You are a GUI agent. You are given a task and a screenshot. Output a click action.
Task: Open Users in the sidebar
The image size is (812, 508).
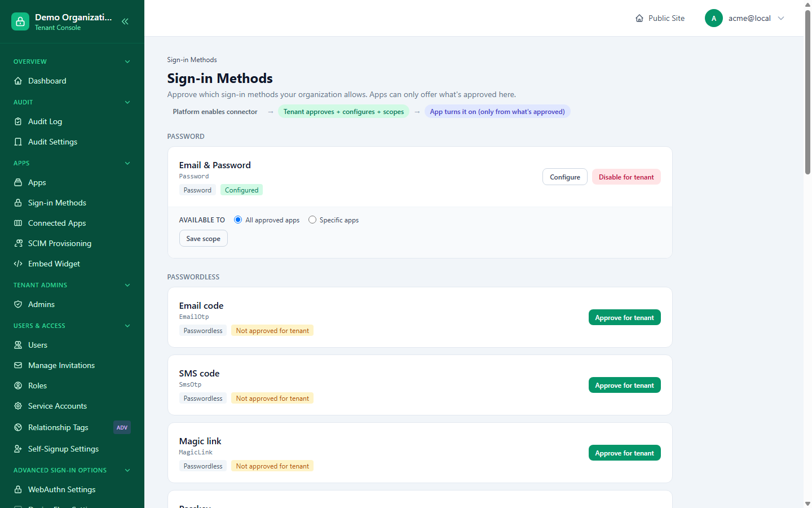(72, 345)
